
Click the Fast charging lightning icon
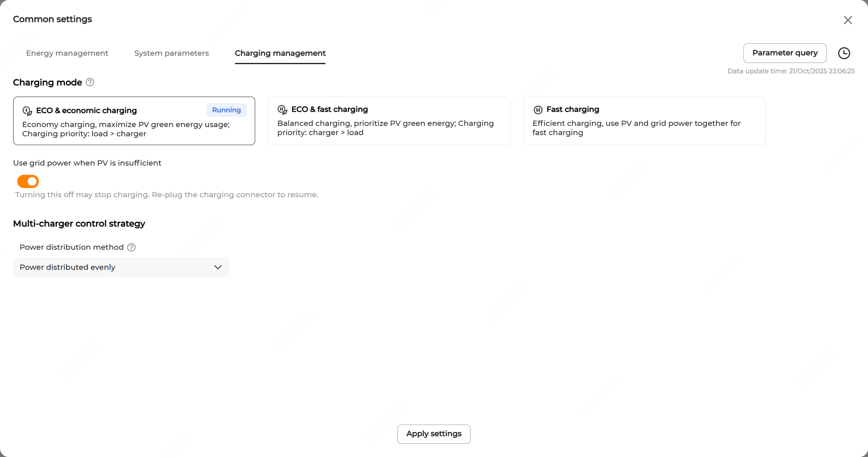tap(538, 110)
